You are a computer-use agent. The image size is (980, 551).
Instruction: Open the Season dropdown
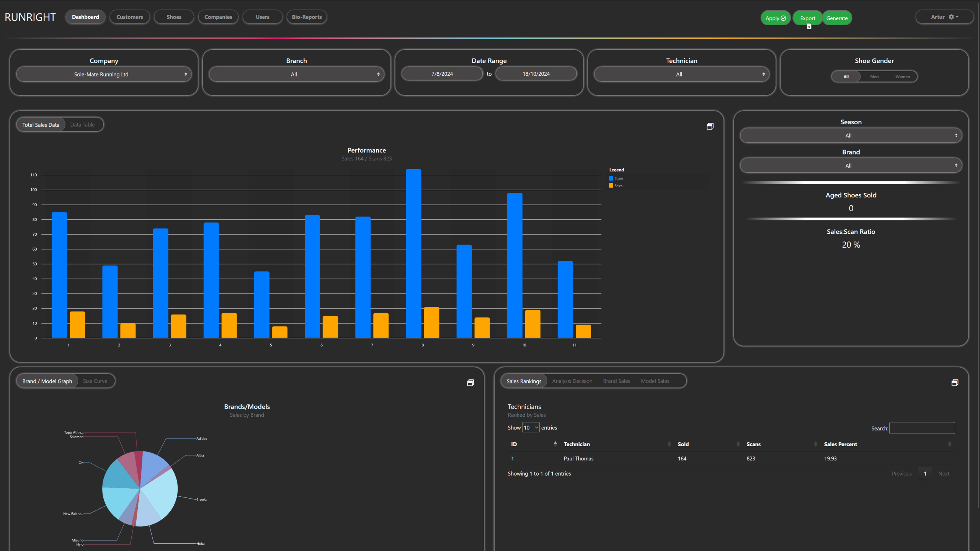pyautogui.click(x=851, y=135)
